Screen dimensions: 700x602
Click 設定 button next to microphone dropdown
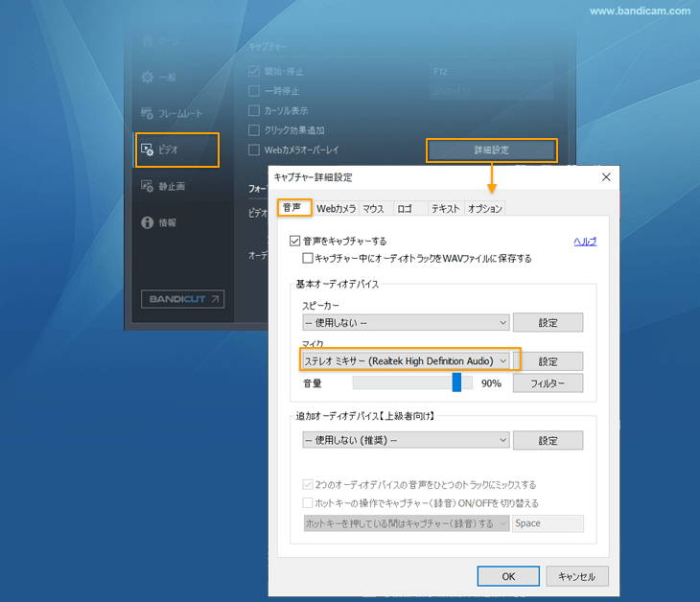548,361
